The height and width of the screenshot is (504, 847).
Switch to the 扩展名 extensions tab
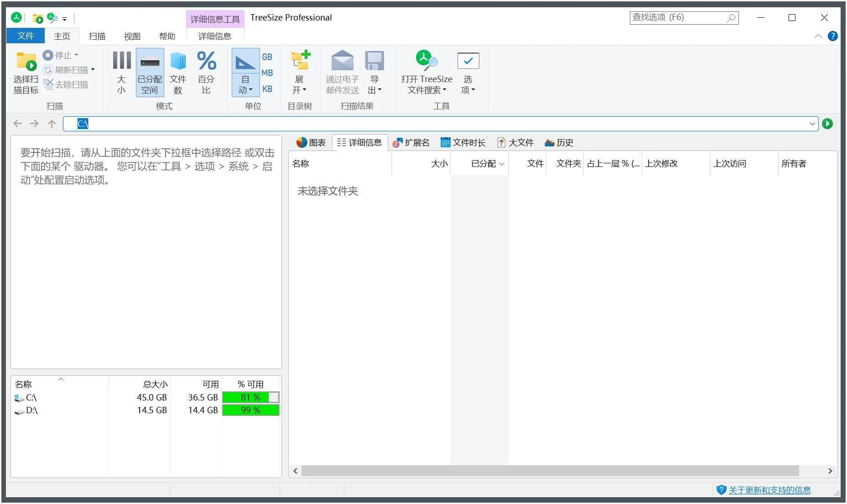coord(411,142)
